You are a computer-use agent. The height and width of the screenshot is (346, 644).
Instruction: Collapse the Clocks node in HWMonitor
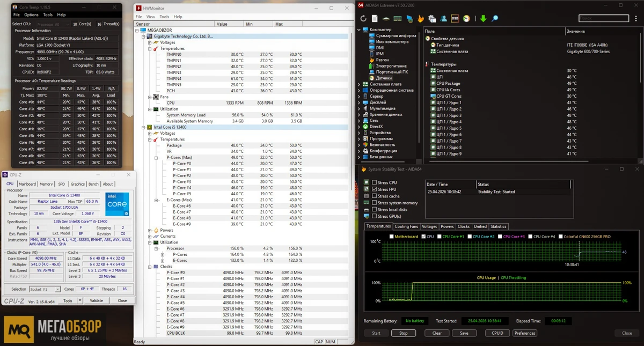[150, 267]
